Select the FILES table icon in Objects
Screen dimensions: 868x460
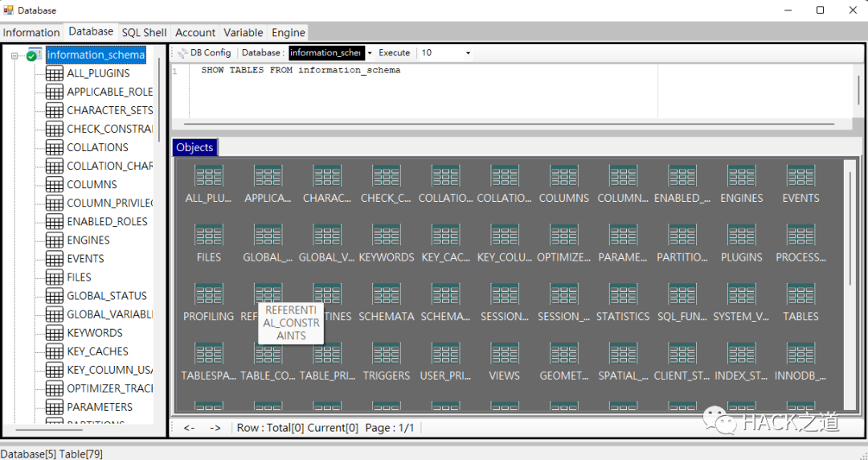pos(209,236)
